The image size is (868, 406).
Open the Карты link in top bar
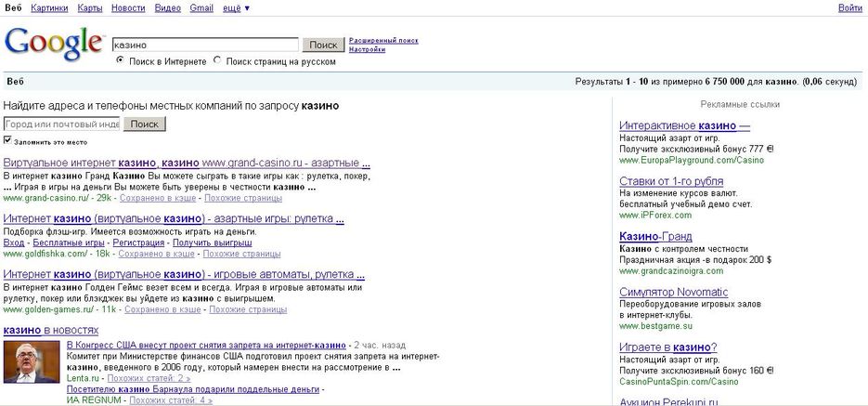click(90, 7)
